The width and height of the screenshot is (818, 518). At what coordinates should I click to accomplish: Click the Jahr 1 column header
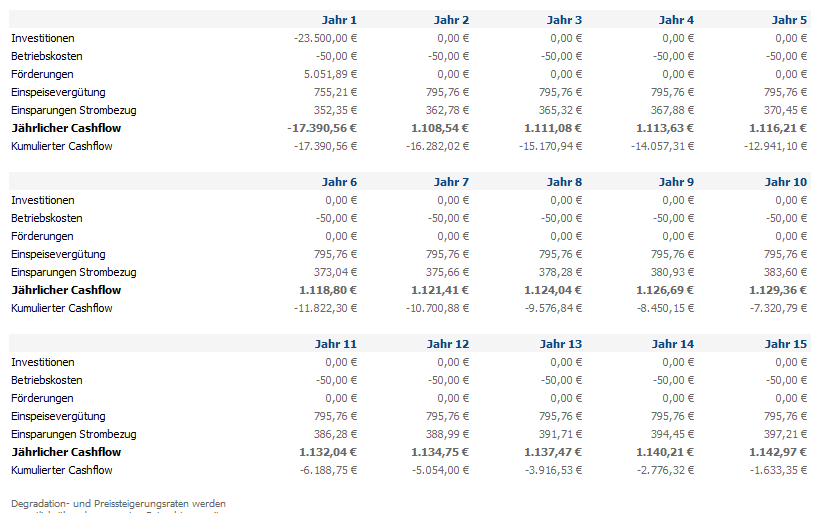339,20
